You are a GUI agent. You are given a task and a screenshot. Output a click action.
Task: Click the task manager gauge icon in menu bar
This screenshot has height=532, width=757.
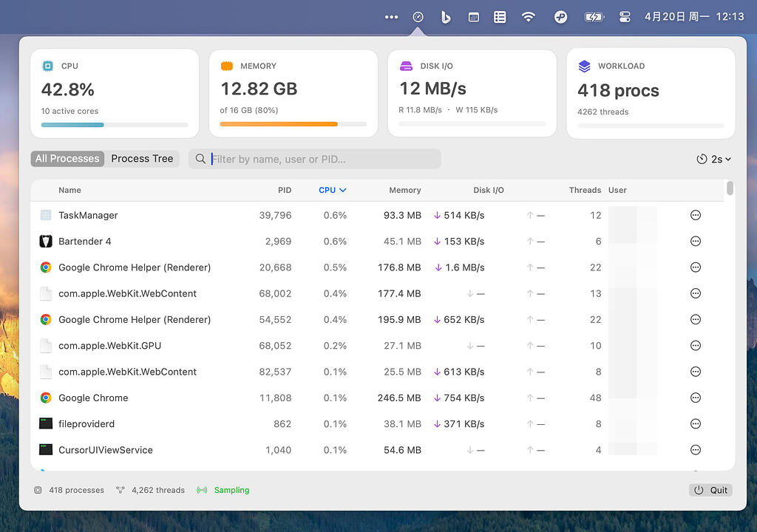[418, 17]
